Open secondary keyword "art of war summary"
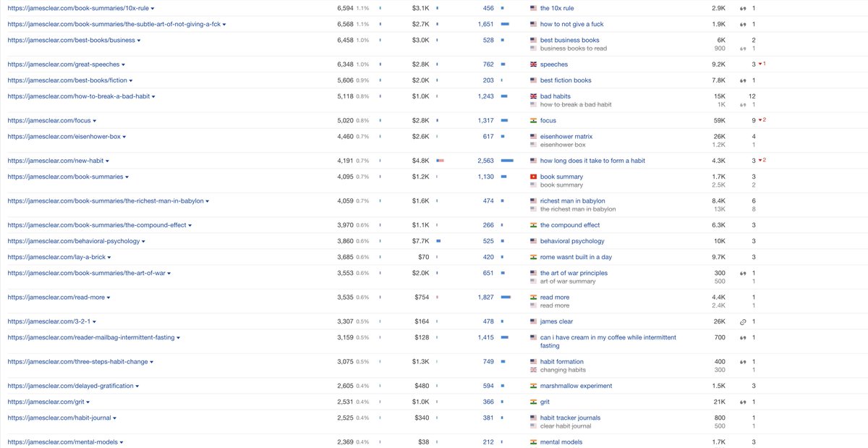Screen dimensions: 868x448 pyautogui.click(x=568, y=282)
